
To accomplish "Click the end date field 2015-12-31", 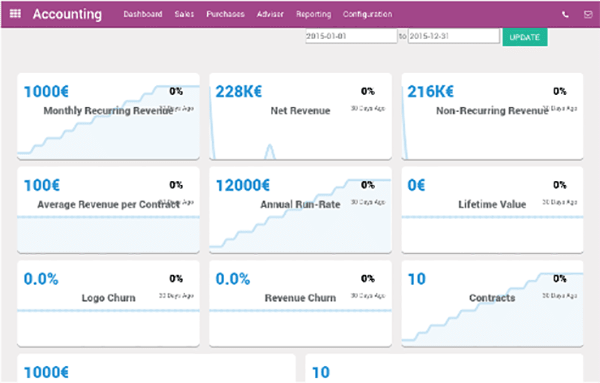I will [453, 36].
